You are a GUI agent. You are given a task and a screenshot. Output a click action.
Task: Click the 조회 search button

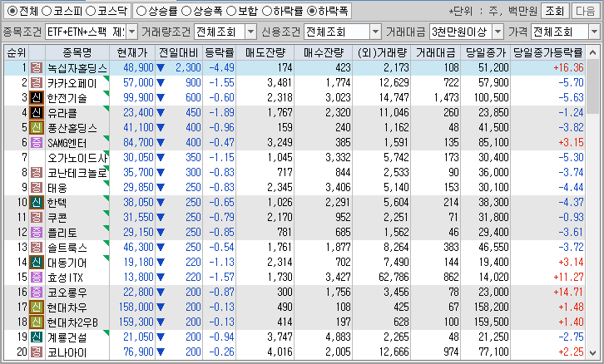pos(554,11)
